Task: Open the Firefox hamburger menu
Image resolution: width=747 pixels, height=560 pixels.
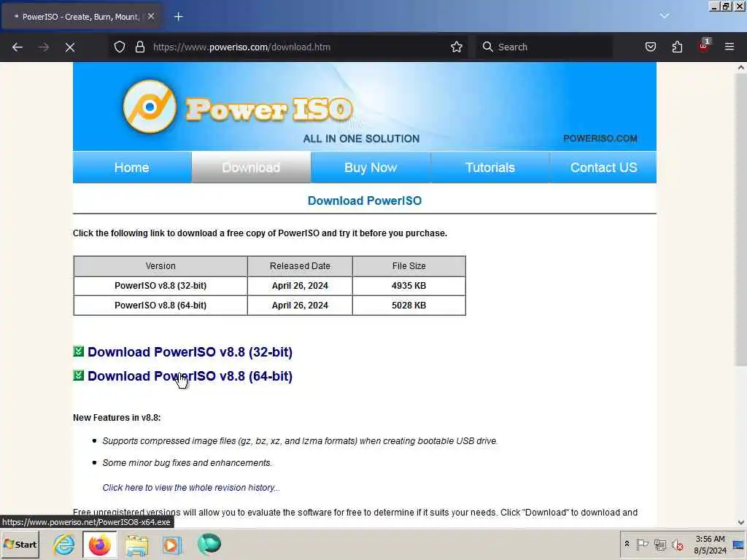Action: pos(729,47)
